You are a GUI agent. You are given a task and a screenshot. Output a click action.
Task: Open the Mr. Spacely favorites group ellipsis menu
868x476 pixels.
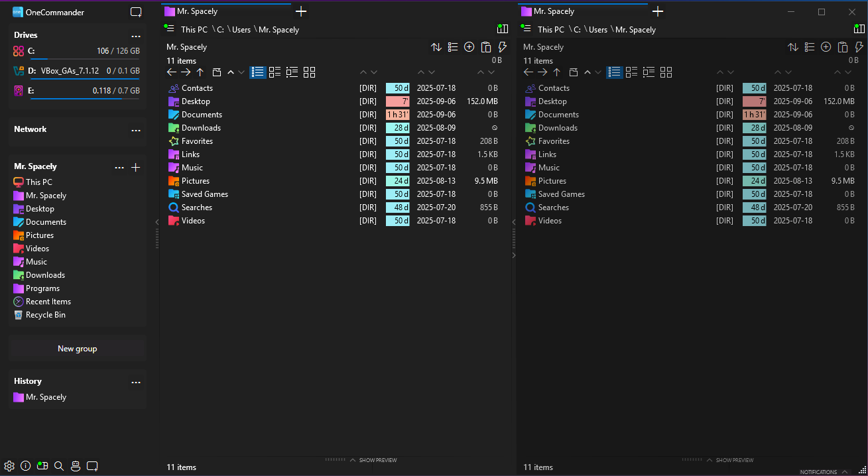coord(119,168)
